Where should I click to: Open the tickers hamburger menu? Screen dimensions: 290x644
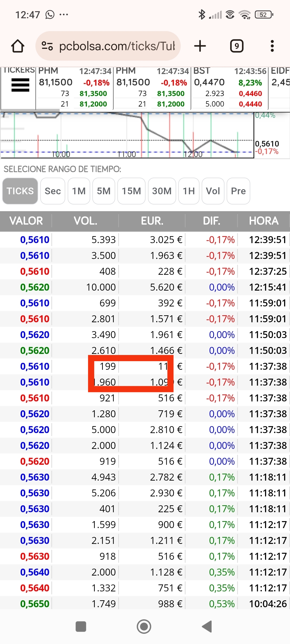tap(20, 85)
